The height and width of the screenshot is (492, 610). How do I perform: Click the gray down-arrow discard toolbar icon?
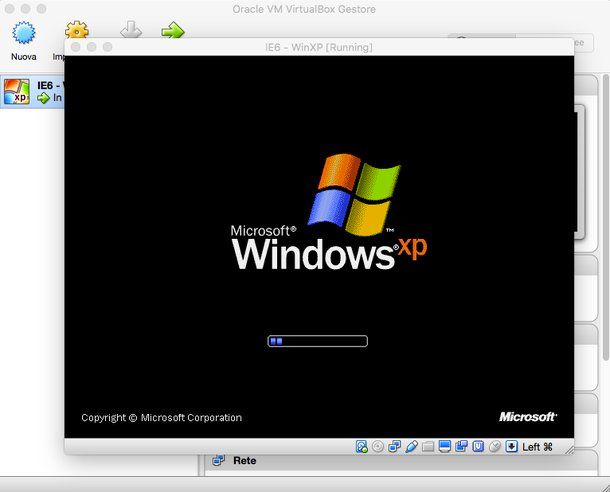131,30
